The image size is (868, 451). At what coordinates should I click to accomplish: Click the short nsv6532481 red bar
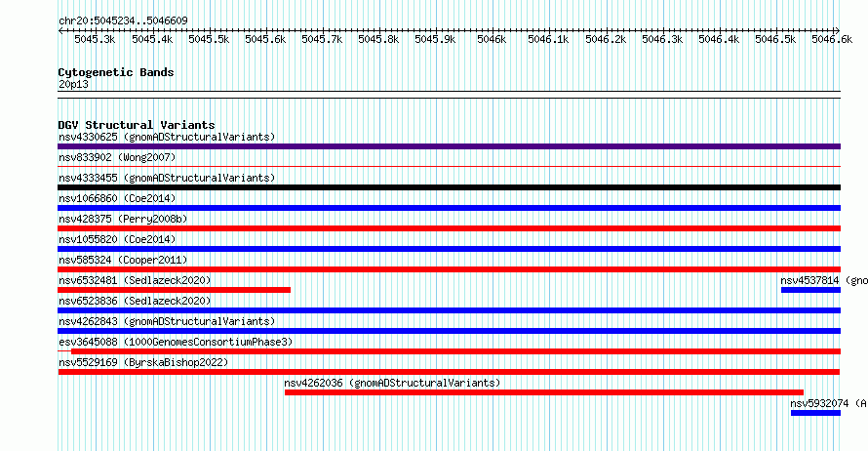pyautogui.click(x=174, y=290)
